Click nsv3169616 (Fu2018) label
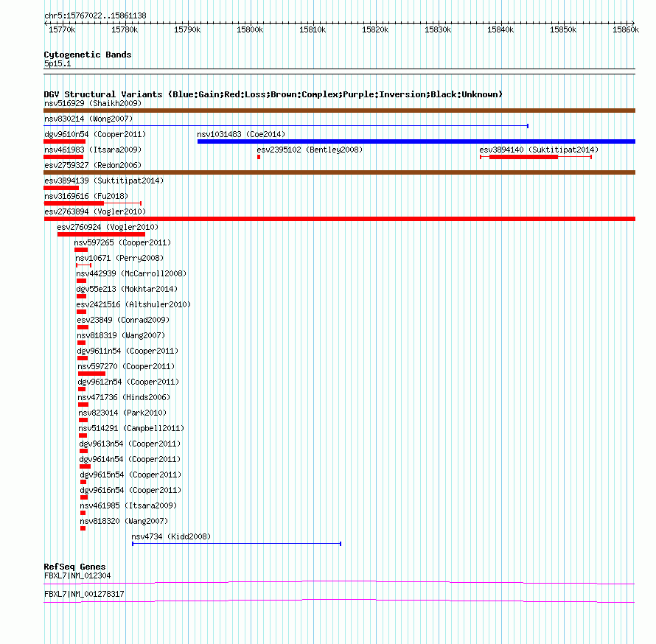This screenshot has height=644, width=656. tap(86, 196)
